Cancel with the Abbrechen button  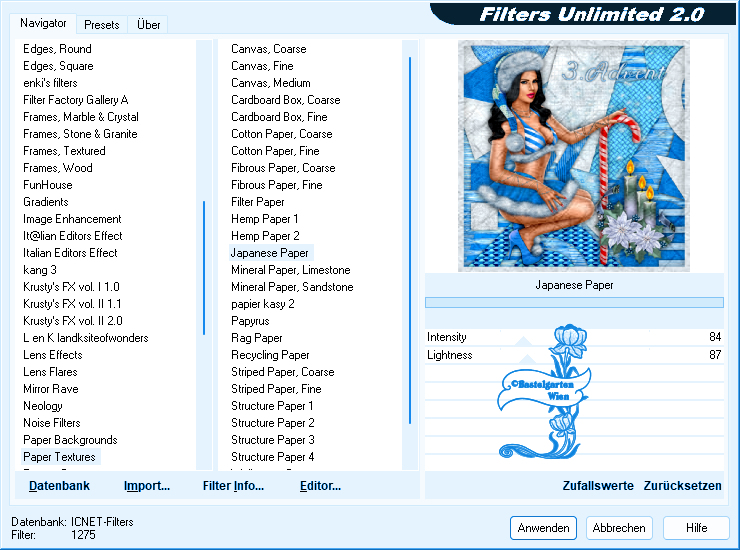[x=619, y=528]
